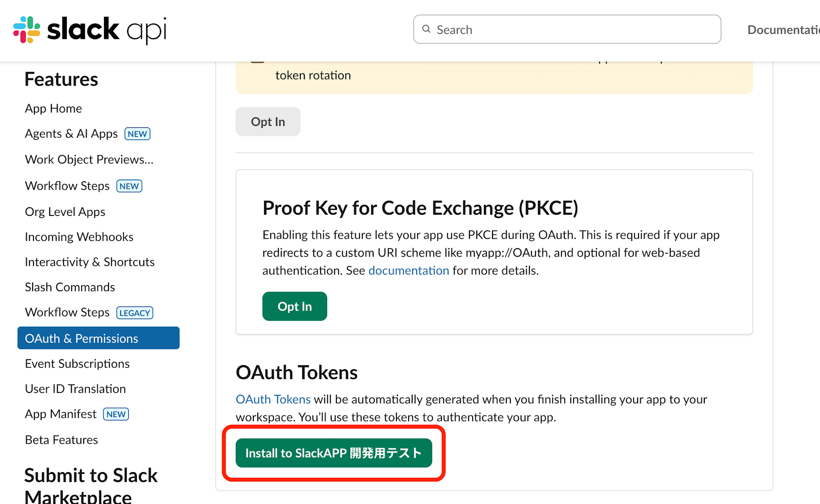Open Incoming Webhooks settings
This screenshot has height=504, width=820.
[x=79, y=237]
